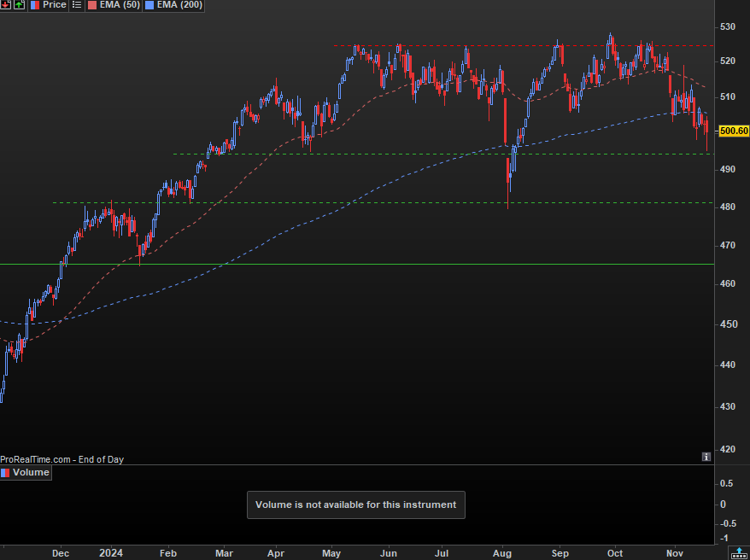Screen dimensions: 750x560
Task: Click the Dec label on the time axis
Action: (x=61, y=553)
